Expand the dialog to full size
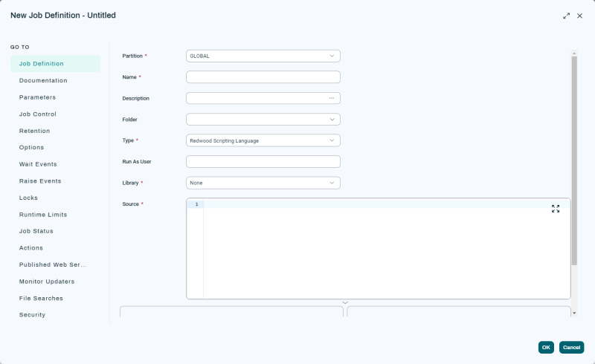595x364 pixels. [x=566, y=16]
